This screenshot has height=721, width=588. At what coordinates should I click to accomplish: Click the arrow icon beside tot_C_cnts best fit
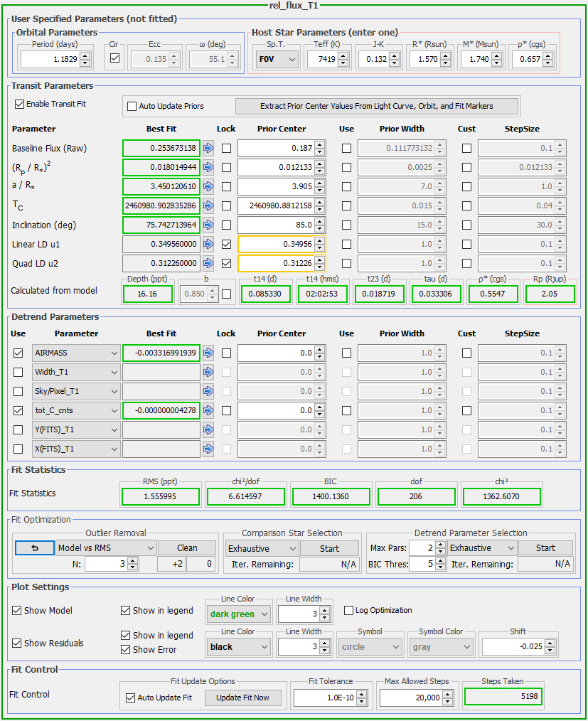(x=208, y=410)
